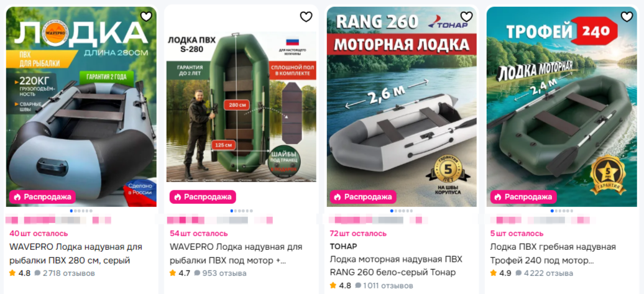Click review bubble icon beside 953 отзыва
Image resolution: width=644 pixels, height=294 pixels.
tap(197, 273)
